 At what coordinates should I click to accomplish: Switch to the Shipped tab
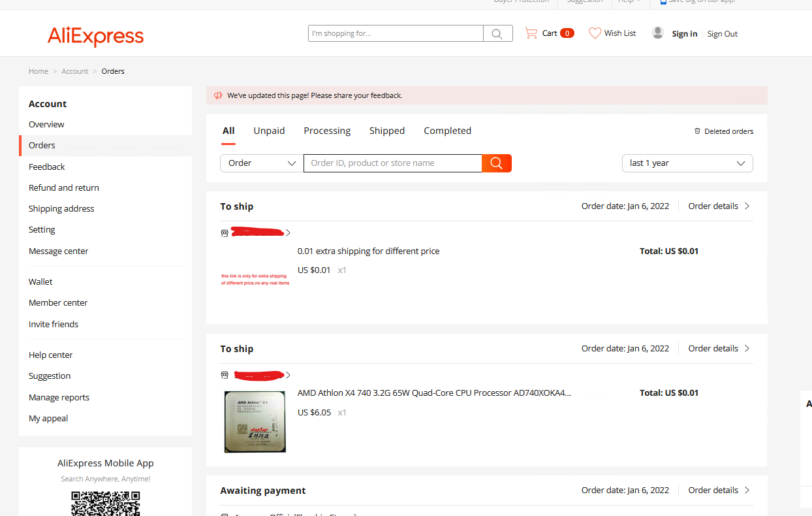coord(387,131)
